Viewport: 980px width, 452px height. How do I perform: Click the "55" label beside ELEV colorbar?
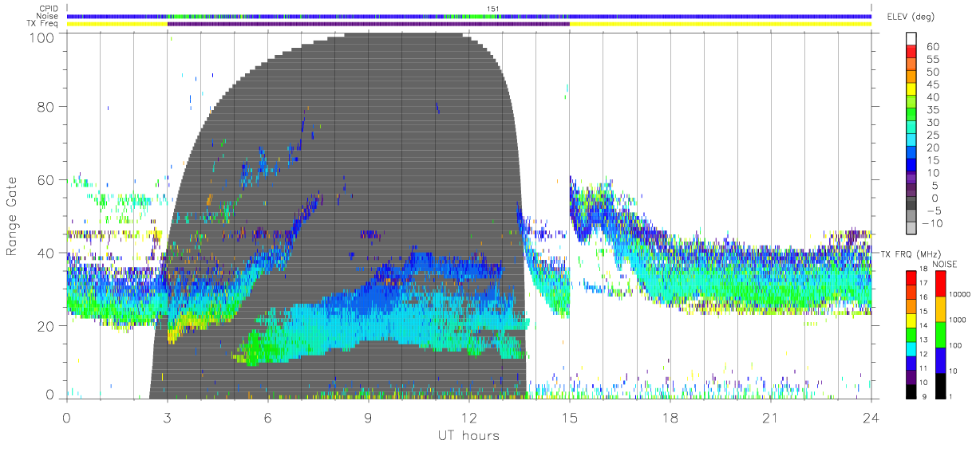(933, 59)
